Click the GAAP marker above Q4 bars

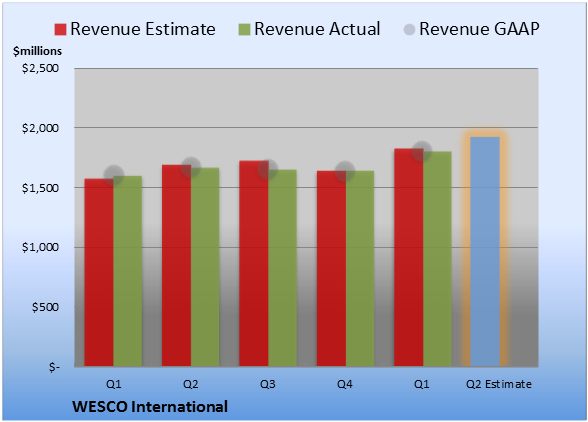tap(345, 171)
